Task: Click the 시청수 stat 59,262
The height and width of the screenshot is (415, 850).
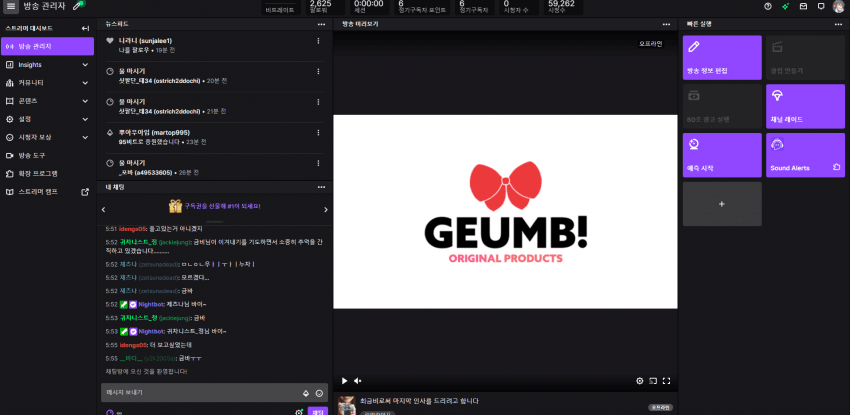Action: tap(561, 7)
